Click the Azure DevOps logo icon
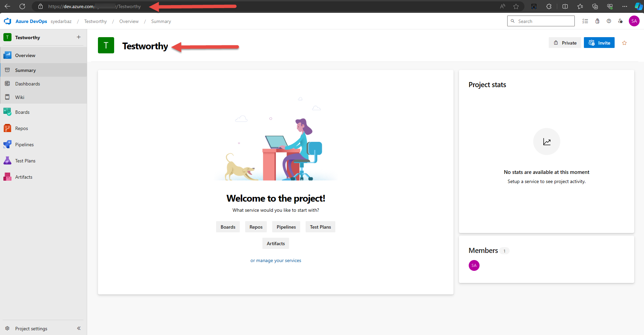 (x=7, y=21)
